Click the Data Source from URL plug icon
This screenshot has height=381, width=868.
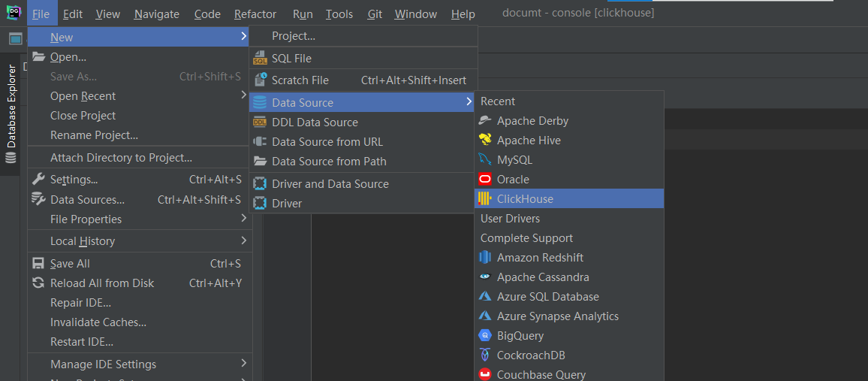261,142
